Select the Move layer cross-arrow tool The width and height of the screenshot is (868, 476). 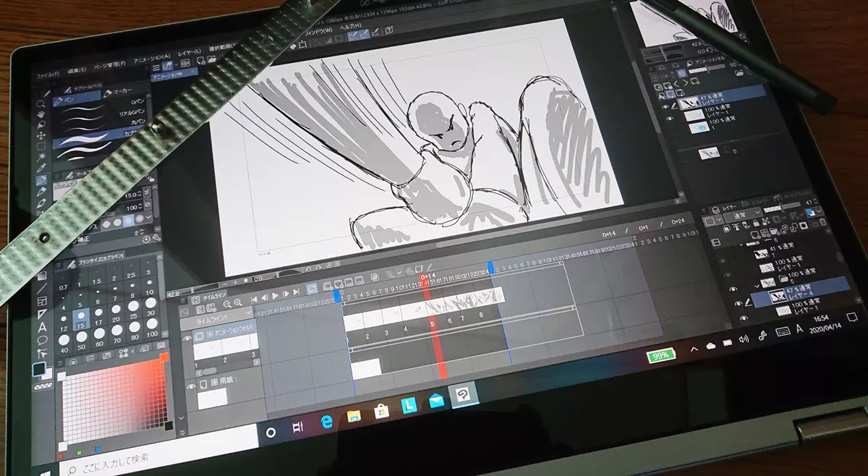[x=41, y=135]
